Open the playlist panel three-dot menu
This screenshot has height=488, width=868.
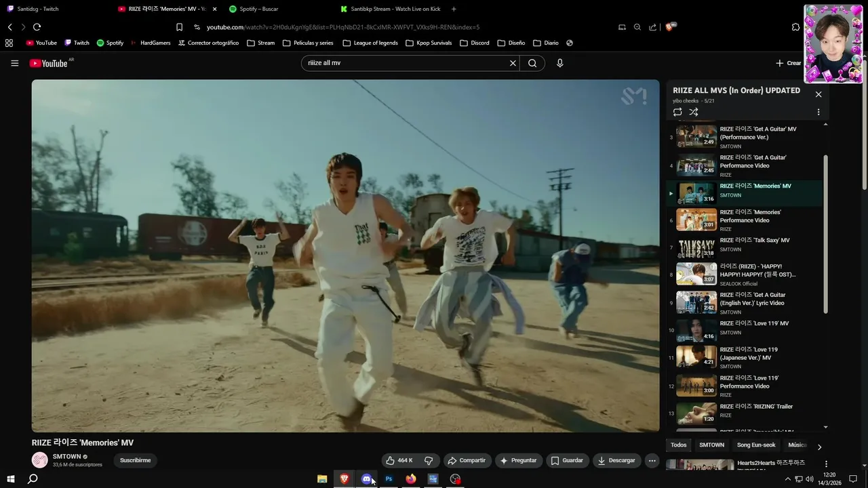pyautogui.click(x=818, y=112)
